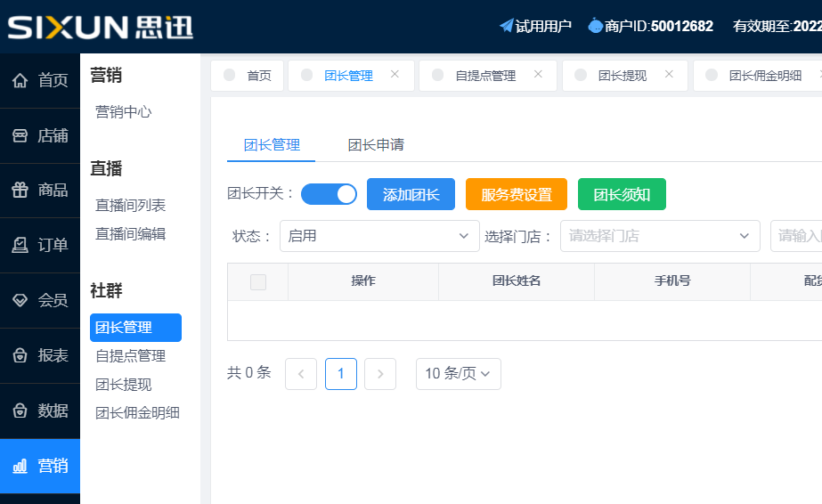
Task: Click the 共 0 条 total count text
Action: (249, 372)
